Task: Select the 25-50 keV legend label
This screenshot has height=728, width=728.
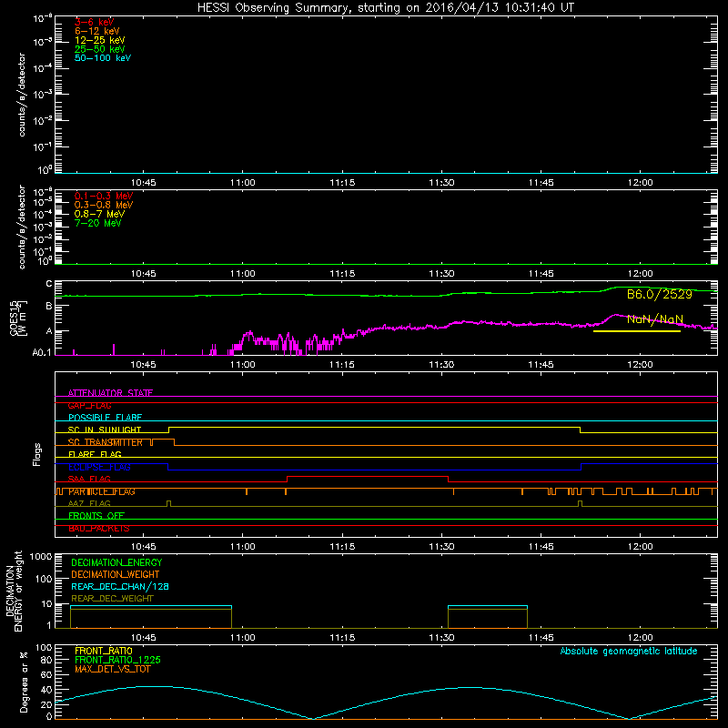Action: [x=100, y=49]
